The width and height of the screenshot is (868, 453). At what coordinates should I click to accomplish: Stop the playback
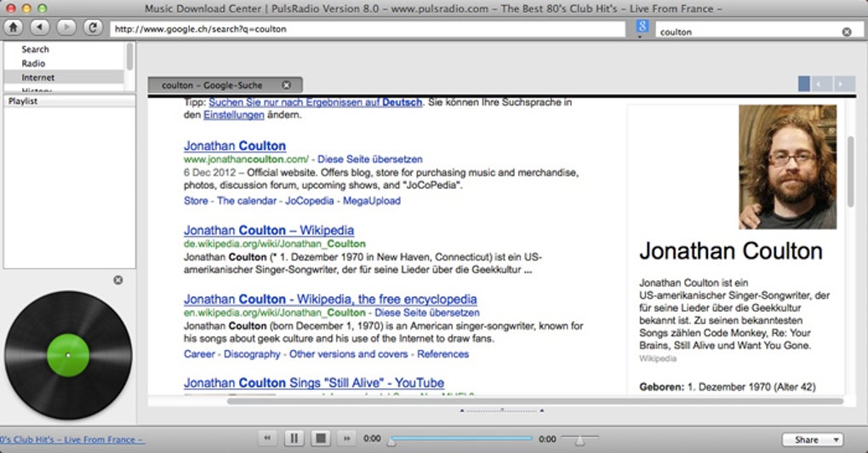tap(321, 439)
